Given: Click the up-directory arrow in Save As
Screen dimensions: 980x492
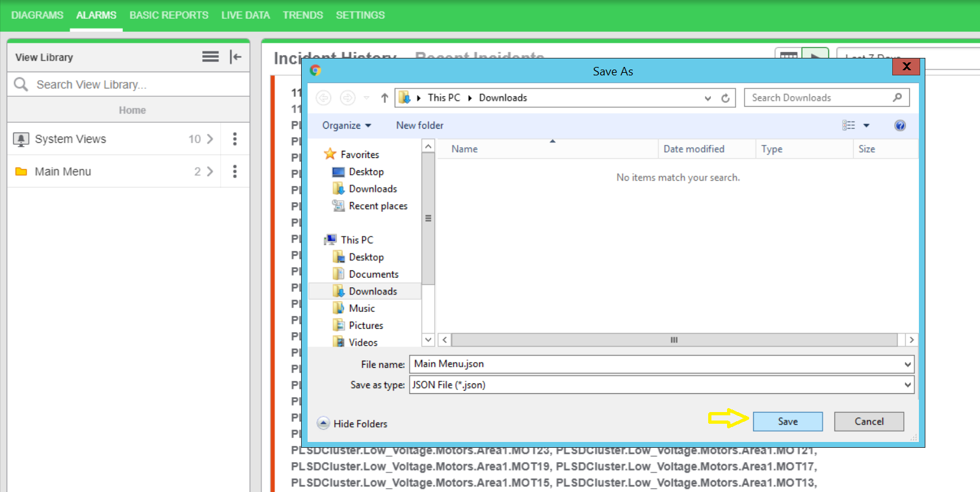Looking at the screenshot, I should pyautogui.click(x=384, y=98).
